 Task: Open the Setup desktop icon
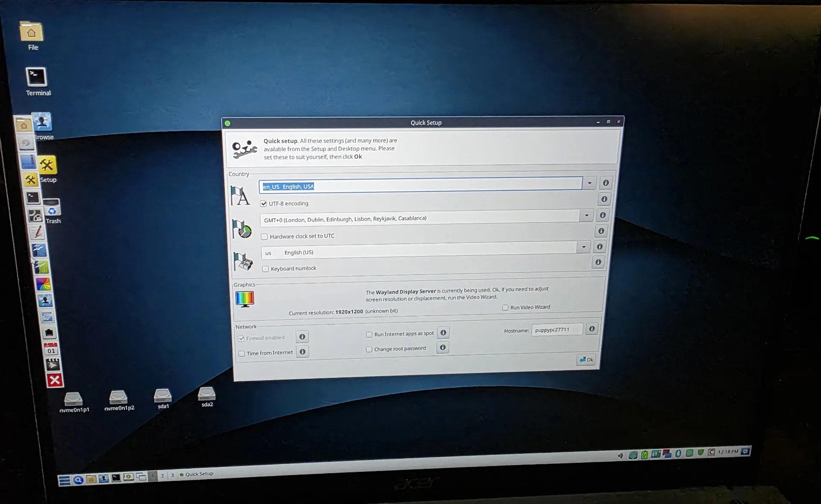[47, 165]
